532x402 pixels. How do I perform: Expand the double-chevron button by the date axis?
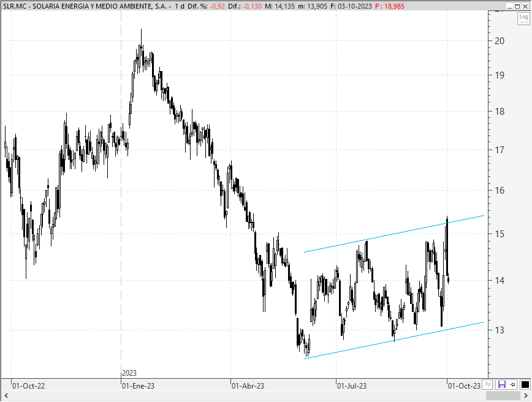click(x=488, y=385)
